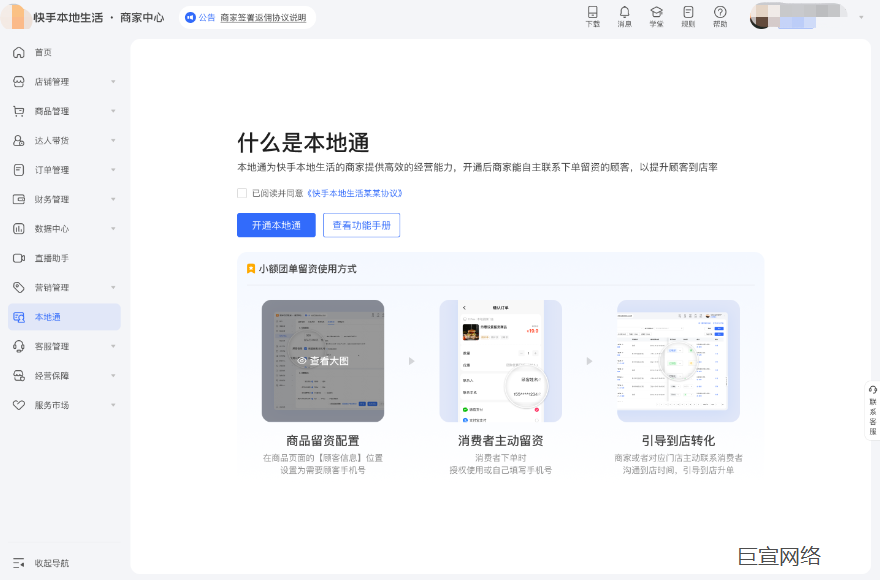This screenshot has width=880, height=580.
Task: Expand 客服管理 submenu arrow
Action: coord(113,346)
